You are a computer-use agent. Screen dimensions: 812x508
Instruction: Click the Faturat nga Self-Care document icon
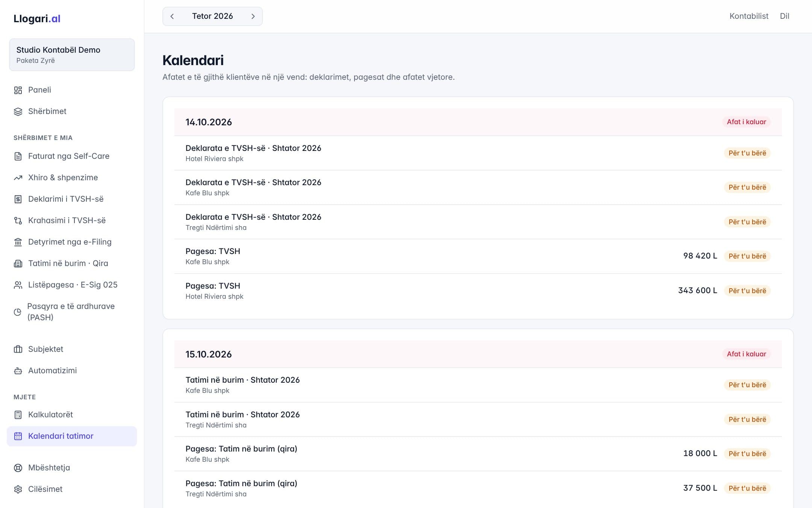click(x=18, y=156)
